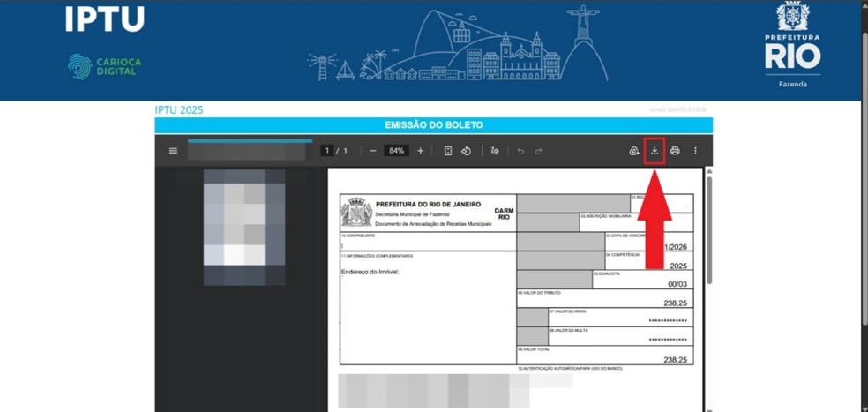Click the guia/cota value 00/03
Image resolution: width=868 pixels, height=412 pixels.
point(677,284)
